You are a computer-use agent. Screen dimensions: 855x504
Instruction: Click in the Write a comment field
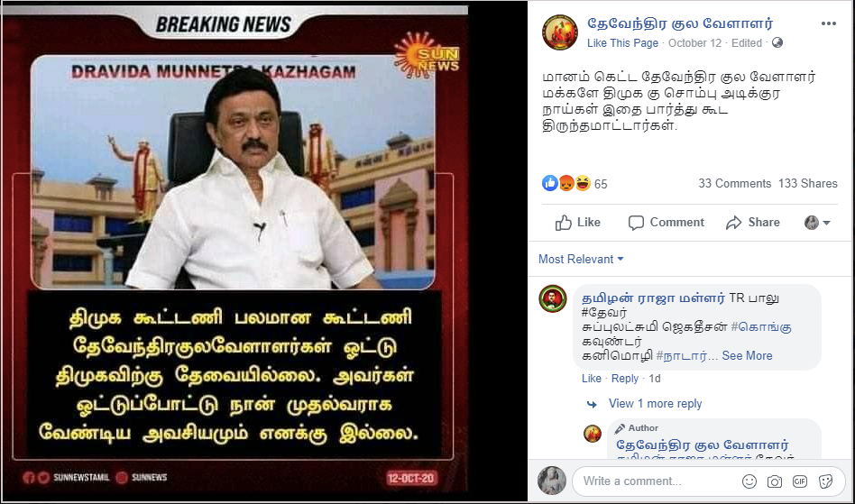click(x=655, y=481)
